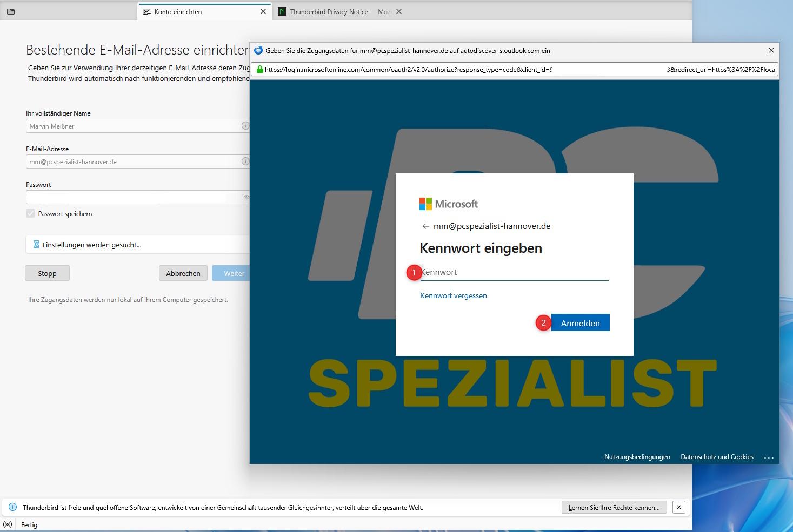Open the three-dots menu in the login footer
The height and width of the screenshot is (532, 793).
click(x=769, y=457)
